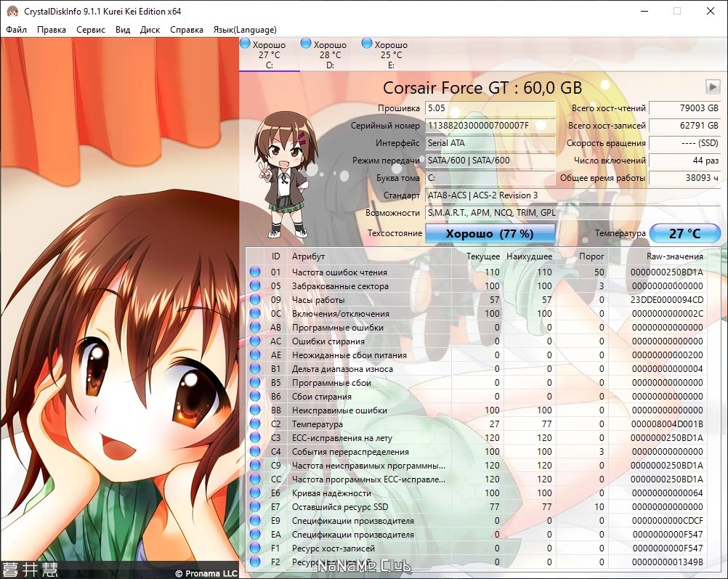Click status orb for Температура attribute
The height and width of the screenshot is (579, 728).
(255, 424)
